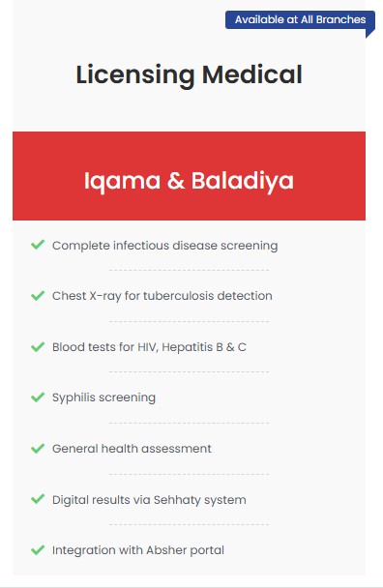
Task: Click Blood tests for HIV, Hepatitis B & C
Action: pos(149,347)
